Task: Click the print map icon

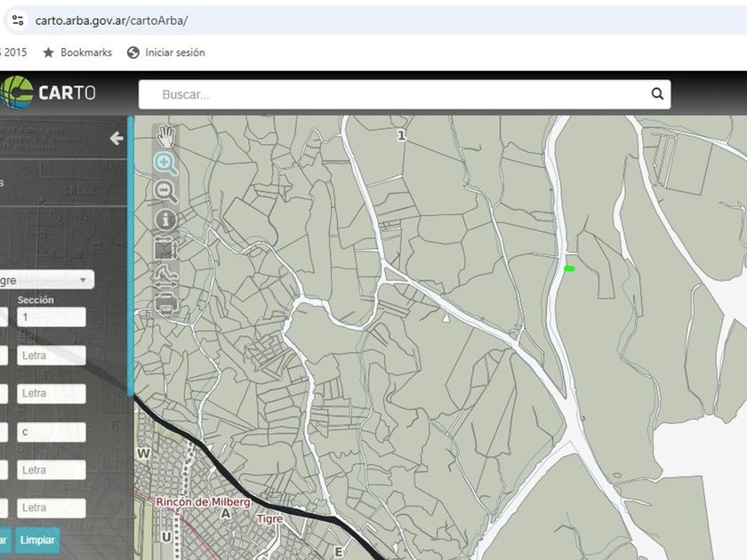Action: coord(165,303)
